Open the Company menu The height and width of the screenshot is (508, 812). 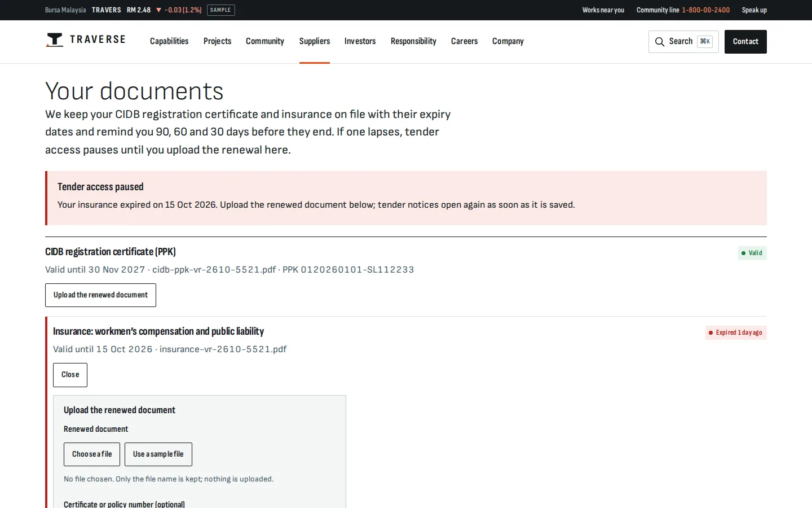pos(507,41)
